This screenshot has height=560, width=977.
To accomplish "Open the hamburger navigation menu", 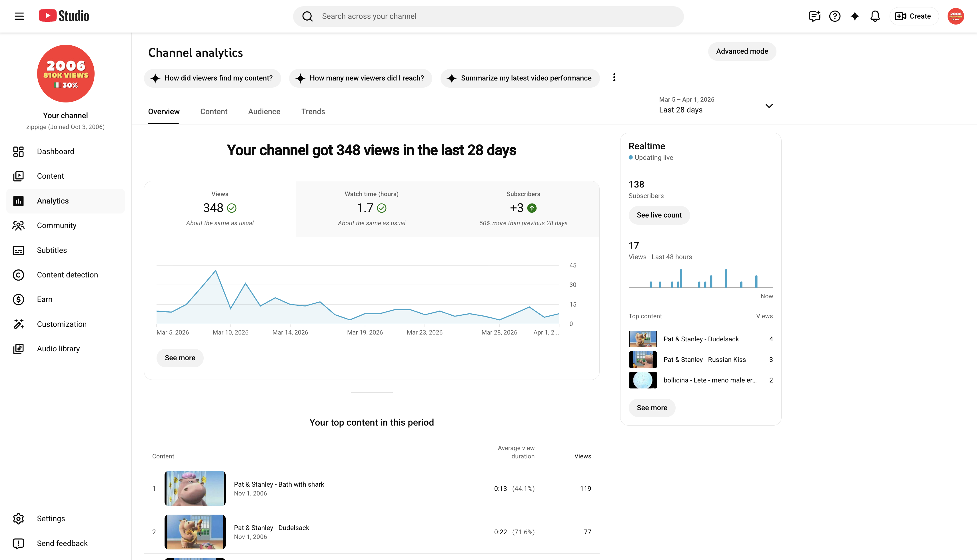I will pyautogui.click(x=19, y=16).
